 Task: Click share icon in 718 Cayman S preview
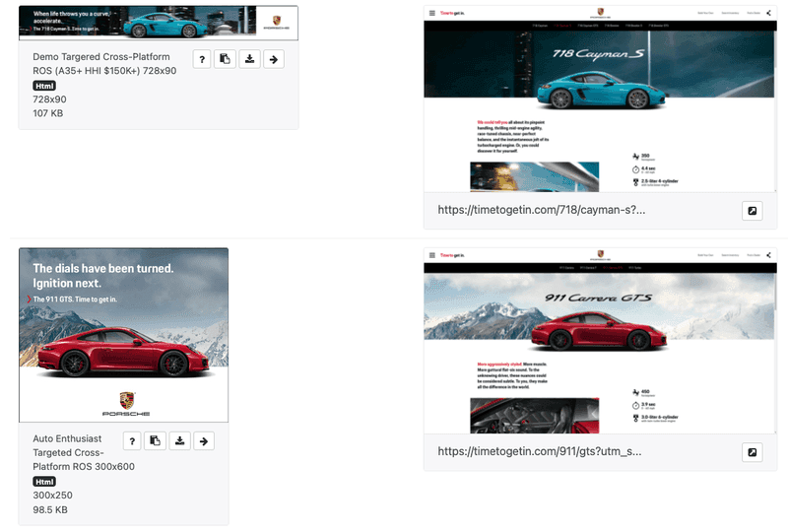coord(768,13)
